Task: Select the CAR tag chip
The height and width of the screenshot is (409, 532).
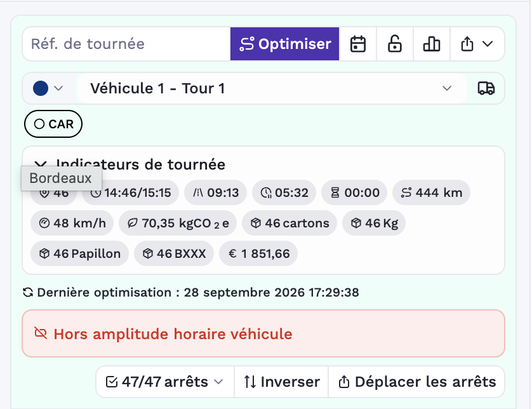Action: coord(53,124)
